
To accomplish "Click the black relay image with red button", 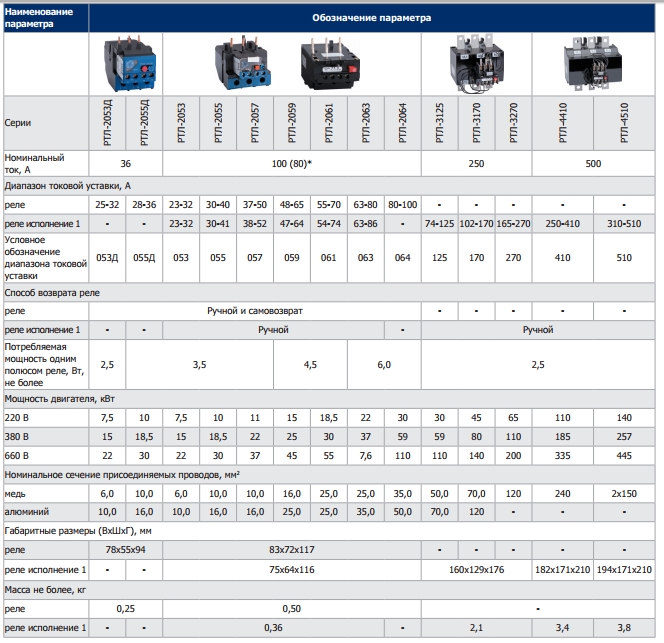I will [x=330, y=64].
